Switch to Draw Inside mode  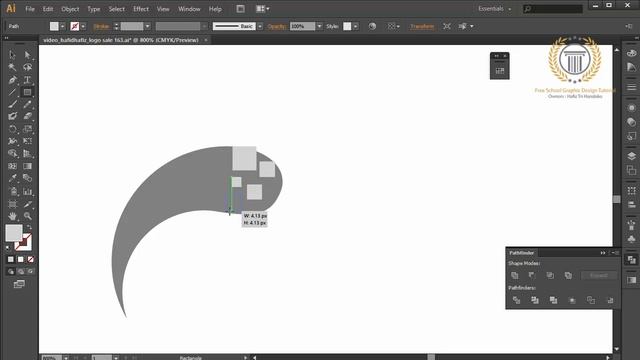pyautogui.click(x=31, y=271)
